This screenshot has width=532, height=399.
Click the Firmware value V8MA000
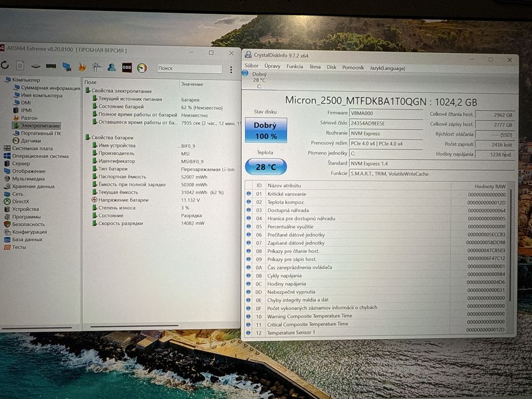tap(386, 113)
